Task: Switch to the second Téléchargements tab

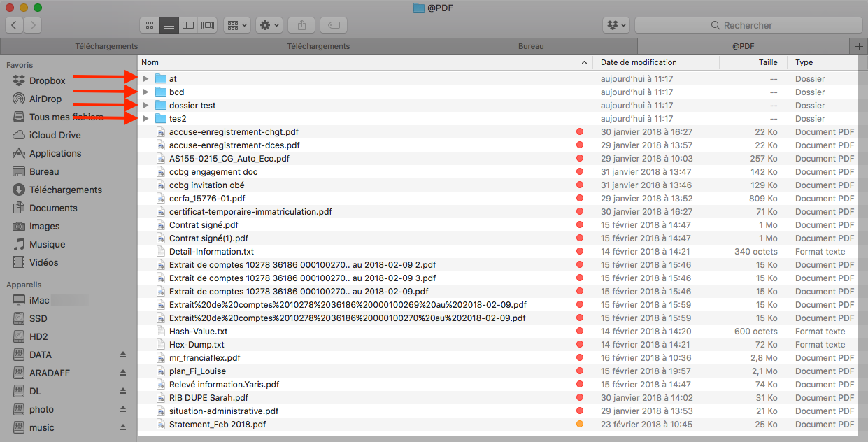Action: 318,46
